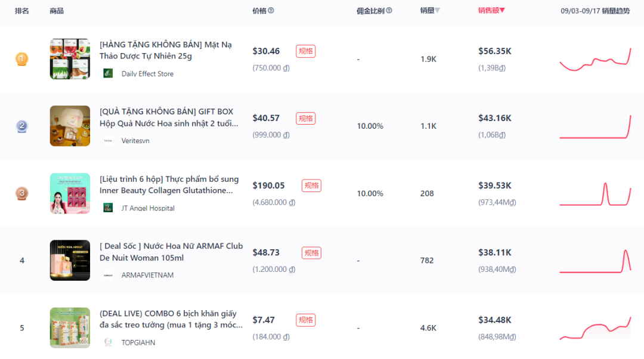The height and width of the screenshot is (359, 644).
Task: Click collagen glutathione product thumbnail
Action: point(70,193)
